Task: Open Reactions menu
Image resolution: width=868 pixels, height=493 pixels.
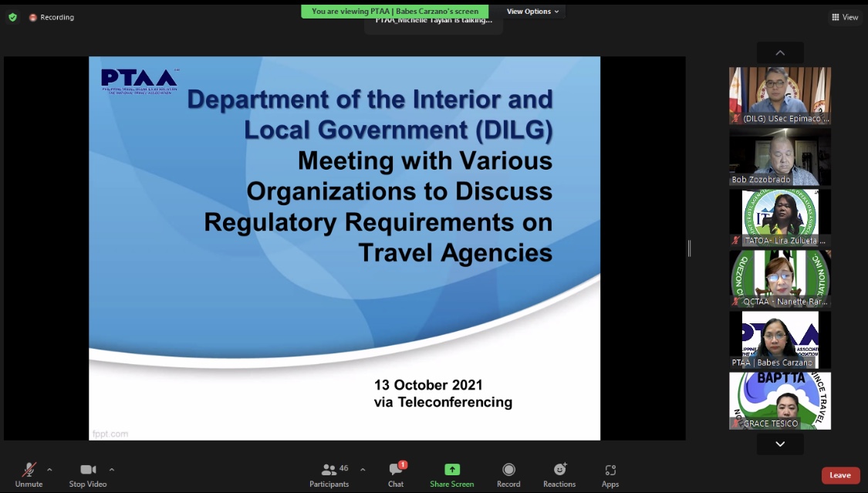Action: point(559,474)
